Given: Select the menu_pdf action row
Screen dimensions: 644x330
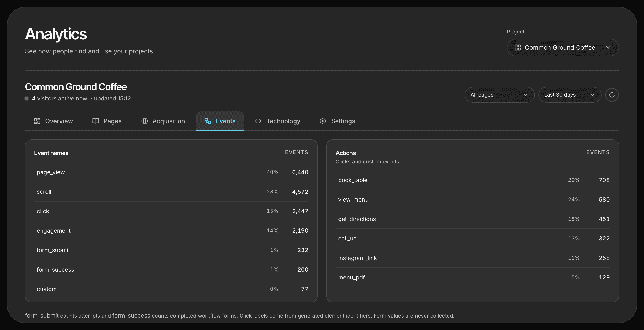Looking at the screenshot, I should [x=472, y=277].
